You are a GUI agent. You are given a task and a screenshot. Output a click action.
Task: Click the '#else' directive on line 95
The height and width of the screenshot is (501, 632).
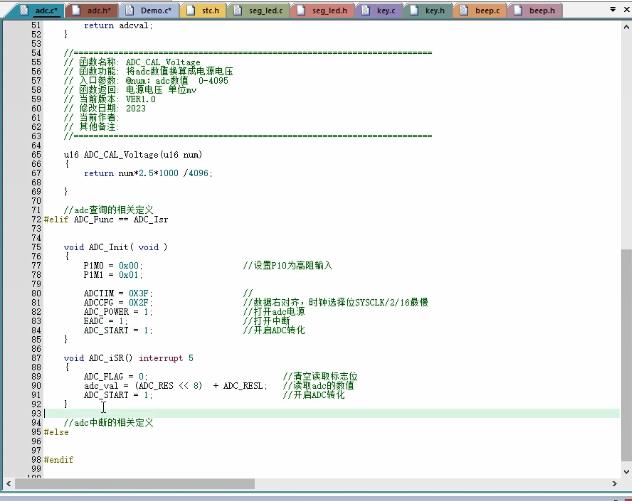[56, 432]
